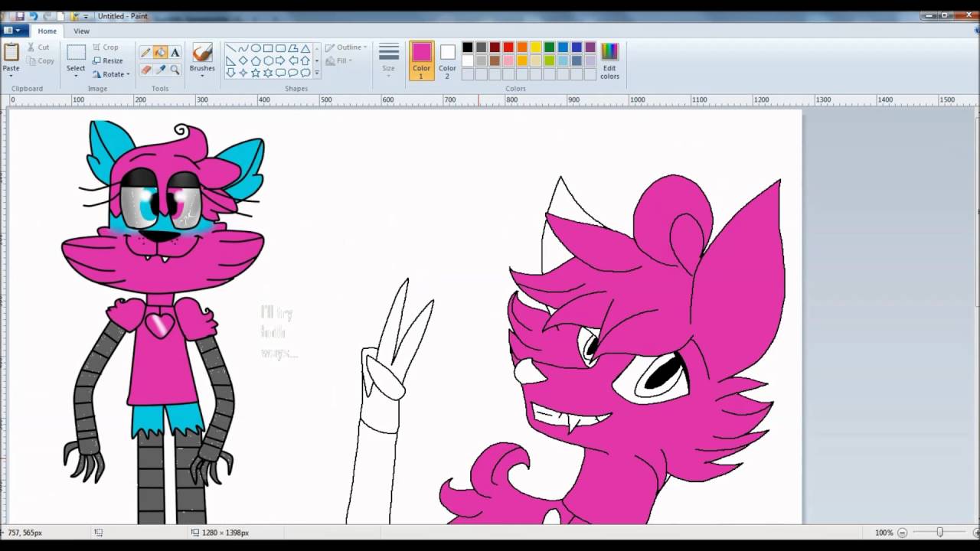
Task: Click the Crop button
Action: (106, 47)
